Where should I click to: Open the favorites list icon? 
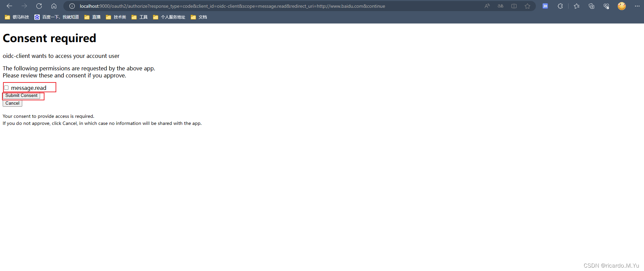coord(577,6)
